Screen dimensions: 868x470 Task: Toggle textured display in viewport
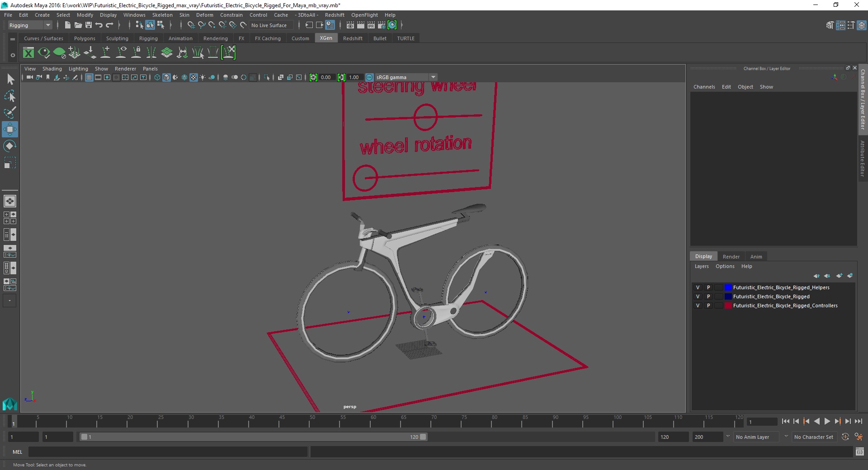pos(193,77)
